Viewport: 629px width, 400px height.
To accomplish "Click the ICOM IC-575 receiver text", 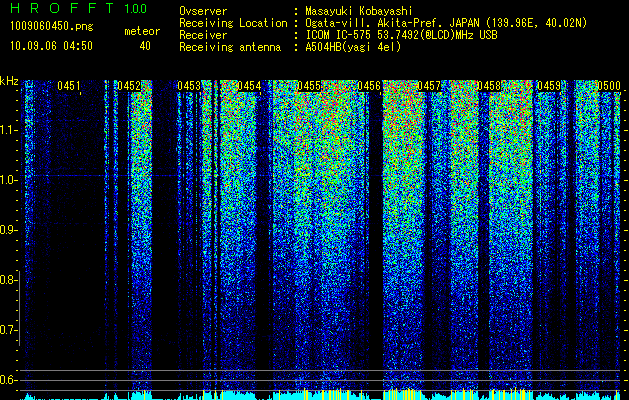I will click(x=401, y=35).
